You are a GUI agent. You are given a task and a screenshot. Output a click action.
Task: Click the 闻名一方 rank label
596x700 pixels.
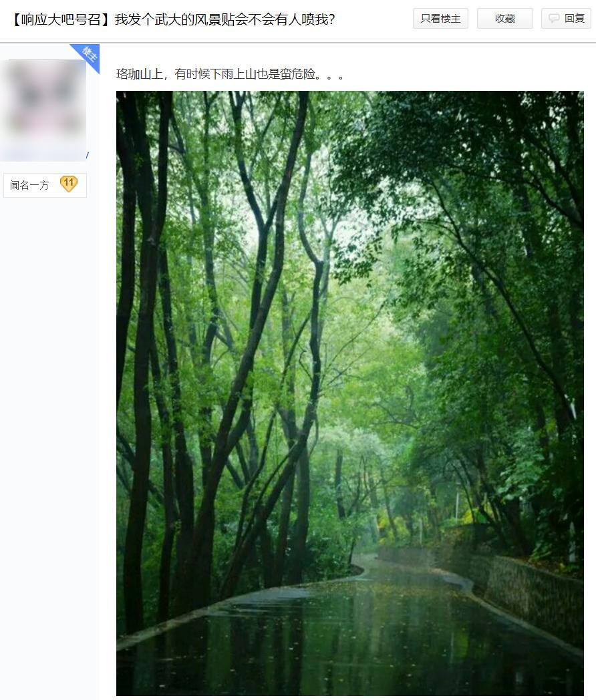pyautogui.click(x=29, y=185)
